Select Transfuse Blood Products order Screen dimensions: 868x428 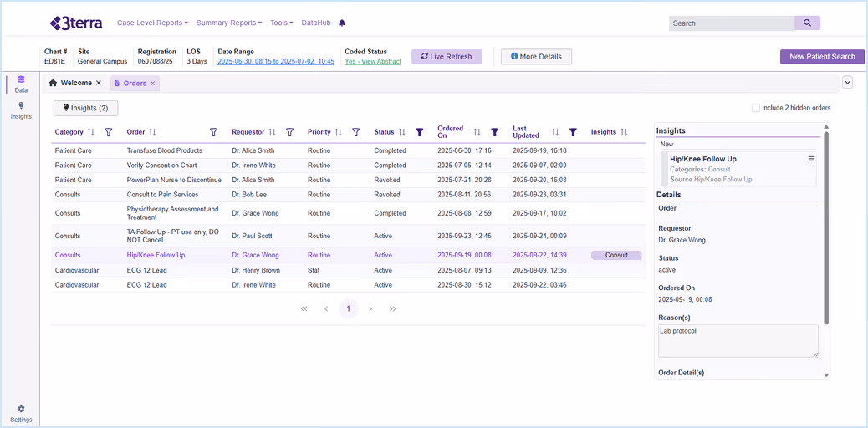[x=348, y=150]
